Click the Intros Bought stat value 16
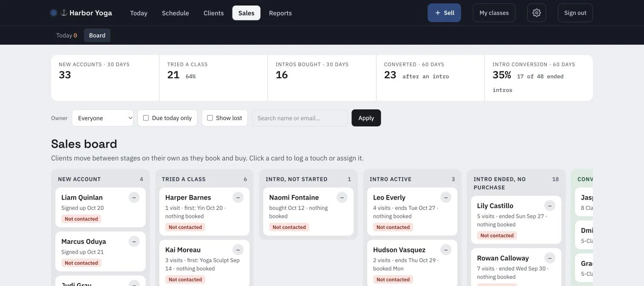644x286 pixels. point(282,75)
